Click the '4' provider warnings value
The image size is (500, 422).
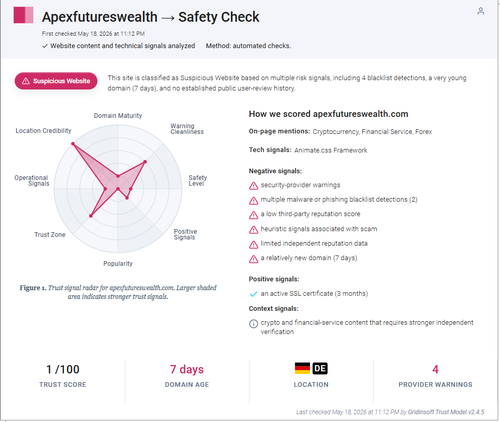click(x=435, y=369)
